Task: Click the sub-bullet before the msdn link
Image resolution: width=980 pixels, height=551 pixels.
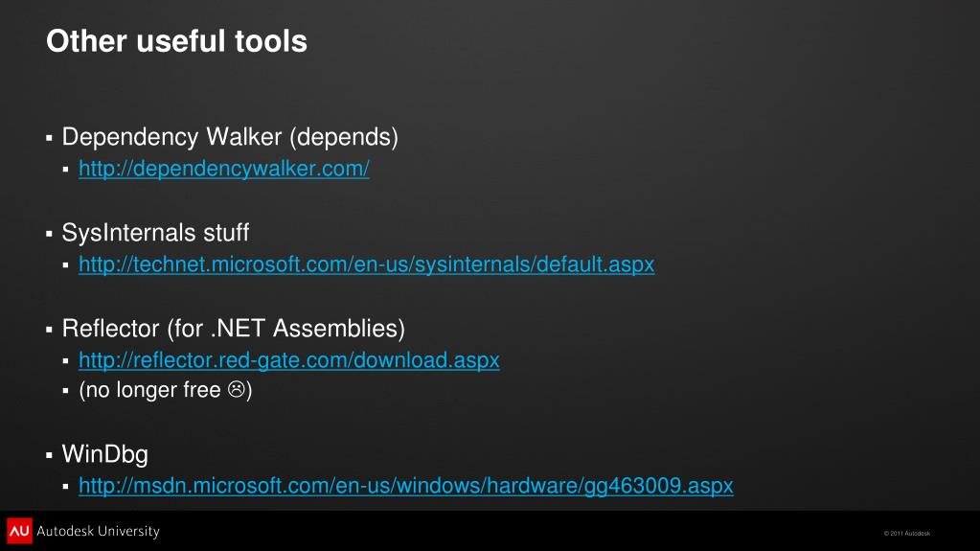Action: coord(66,487)
